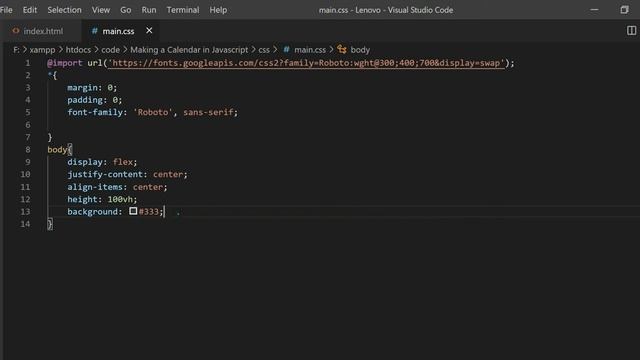
Task: Click the xampp breadcrumb
Action: click(42, 50)
